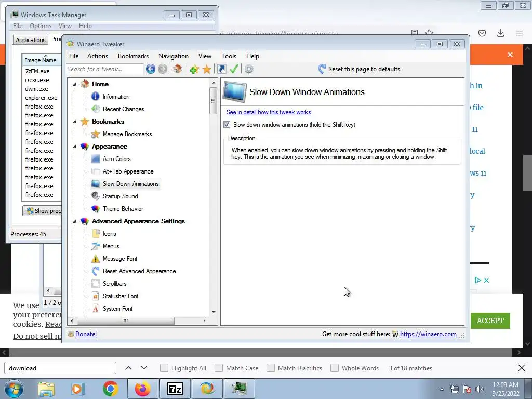The height and width of the screenshot is (399, 532).
Task: Click the Donate! link
Action: [x=86, y=334]
